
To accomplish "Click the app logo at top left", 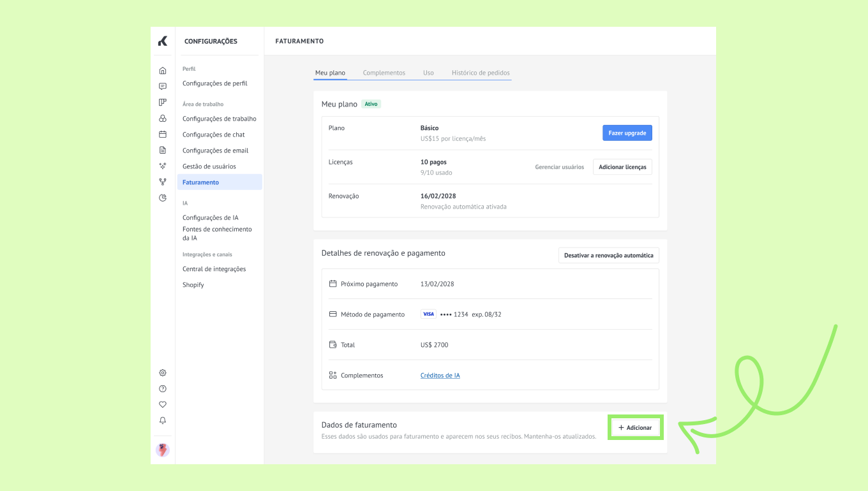I will click(x=163, y=41).
